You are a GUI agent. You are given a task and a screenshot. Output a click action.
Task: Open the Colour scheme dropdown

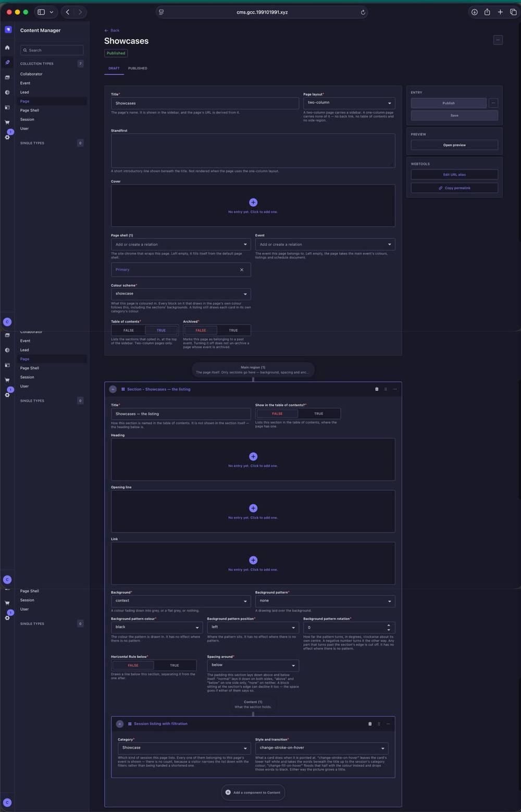click(181, 294)
